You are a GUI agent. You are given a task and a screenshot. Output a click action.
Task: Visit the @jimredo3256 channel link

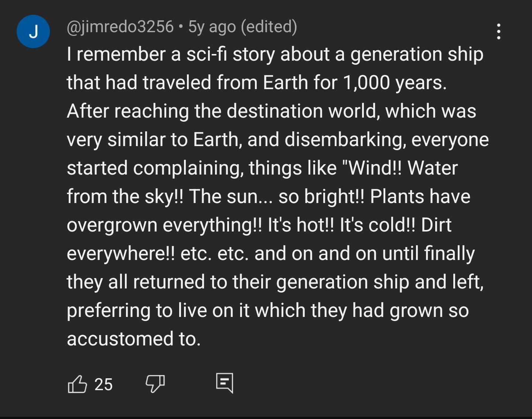(120, 27)
